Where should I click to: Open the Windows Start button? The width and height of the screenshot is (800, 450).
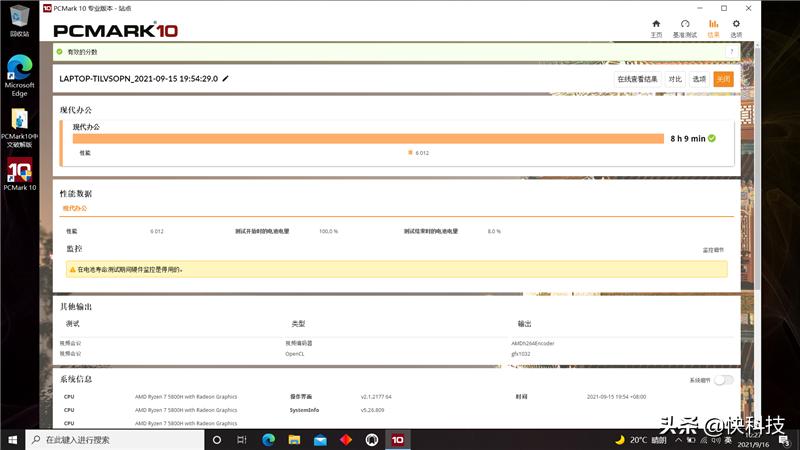[12, 439]
